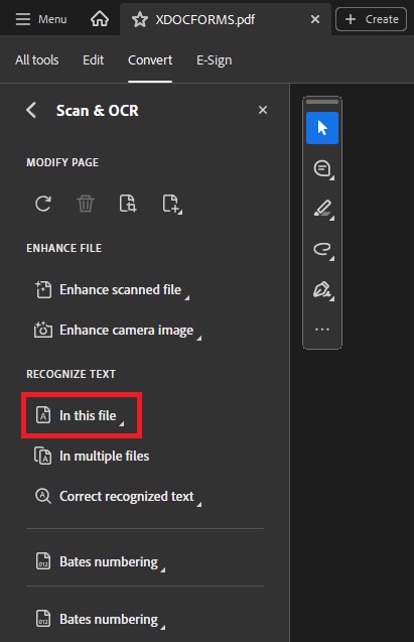Switch to the All tools tab

click(x=37, y=60)
